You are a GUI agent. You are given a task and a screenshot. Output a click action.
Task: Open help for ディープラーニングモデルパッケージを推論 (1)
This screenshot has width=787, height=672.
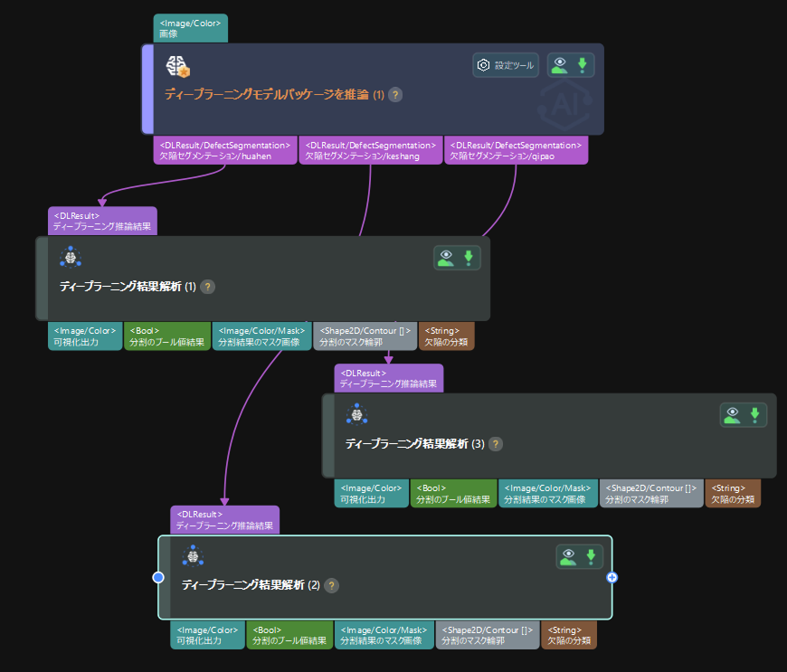(395, 94)
